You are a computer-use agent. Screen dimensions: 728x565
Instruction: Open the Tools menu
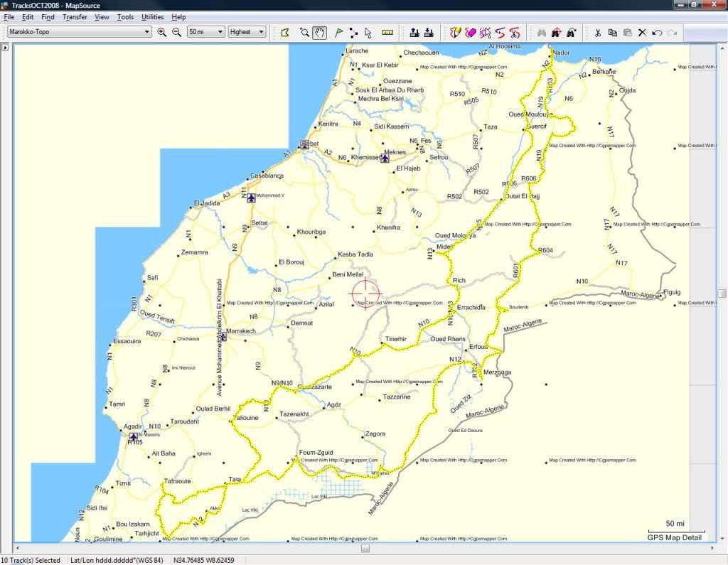click(x=125, y=17)
